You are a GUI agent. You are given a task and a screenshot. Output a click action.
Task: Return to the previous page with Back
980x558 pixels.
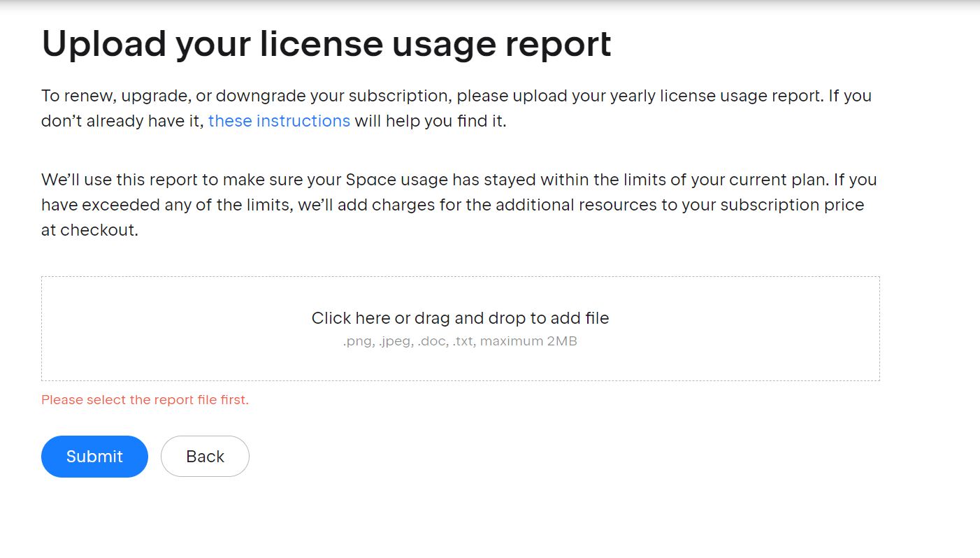(205, 456)
